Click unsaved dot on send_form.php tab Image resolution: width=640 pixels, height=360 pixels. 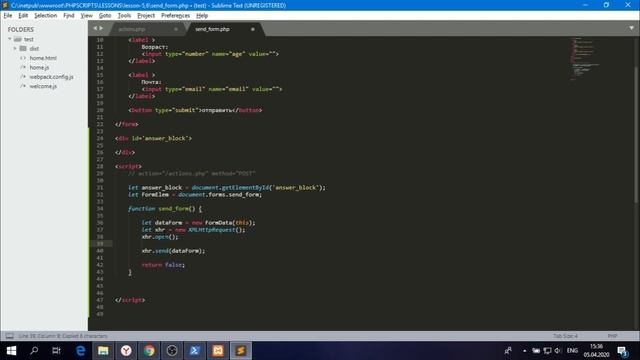click(253, 29)
